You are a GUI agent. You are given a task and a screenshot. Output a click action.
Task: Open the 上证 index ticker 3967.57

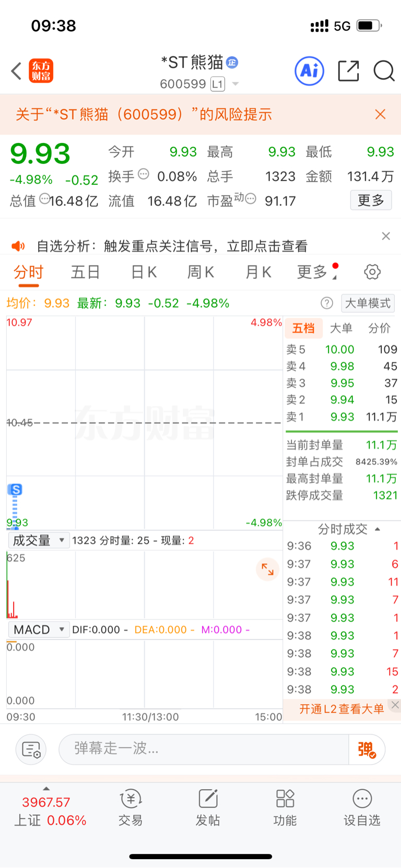49,811
